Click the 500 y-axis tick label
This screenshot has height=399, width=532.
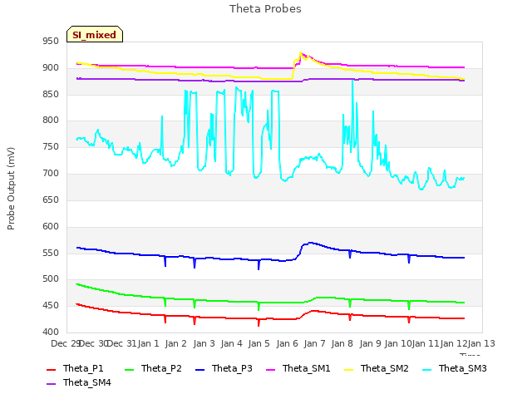51,279
